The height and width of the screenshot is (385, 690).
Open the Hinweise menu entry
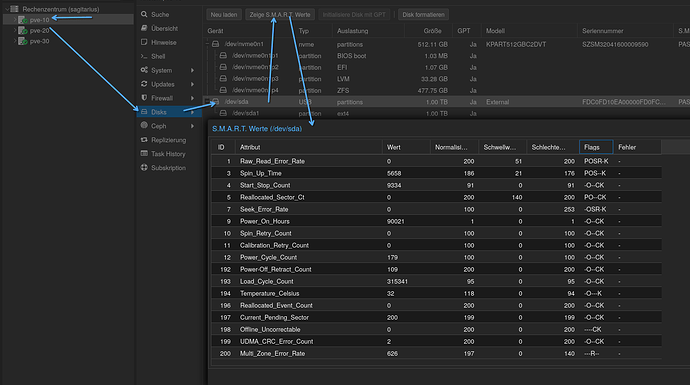[x=168, y=43]
